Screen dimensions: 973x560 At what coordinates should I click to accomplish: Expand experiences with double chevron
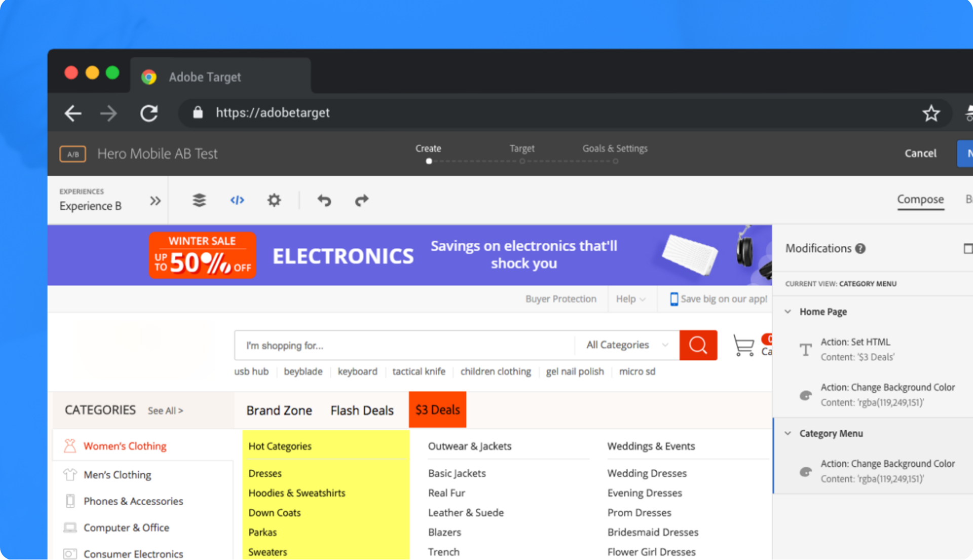(155, 201)
